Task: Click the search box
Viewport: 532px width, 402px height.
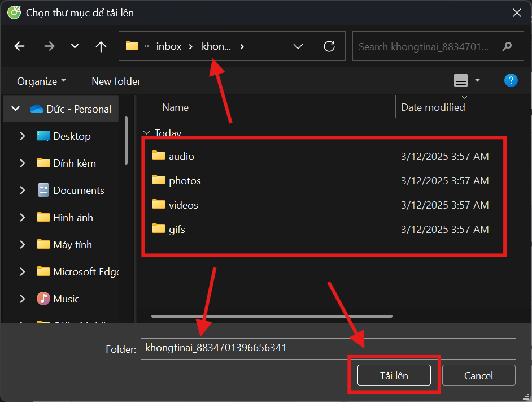Action: coord(438,46)
